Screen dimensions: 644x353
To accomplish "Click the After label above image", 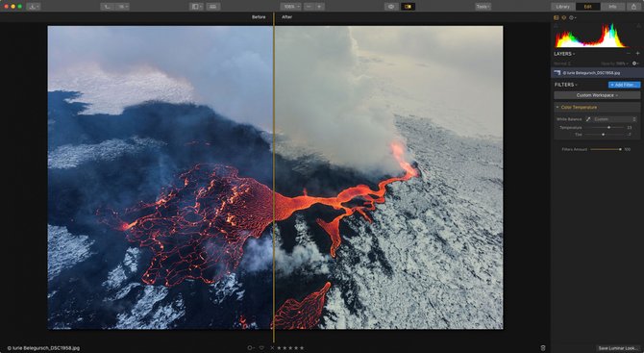I will (x=286, y=17).
